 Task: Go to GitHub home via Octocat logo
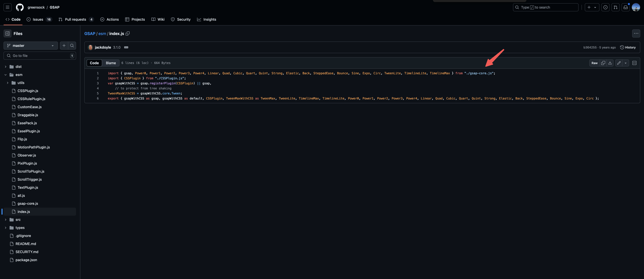[20, 7]
